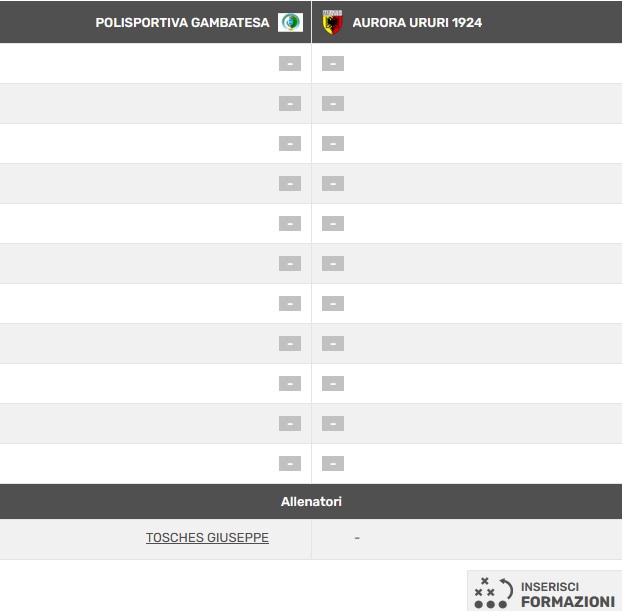Open coach Tosches Giuseppe's profile
The height and width of the screenshot is (611, 622).
(207, 538)
